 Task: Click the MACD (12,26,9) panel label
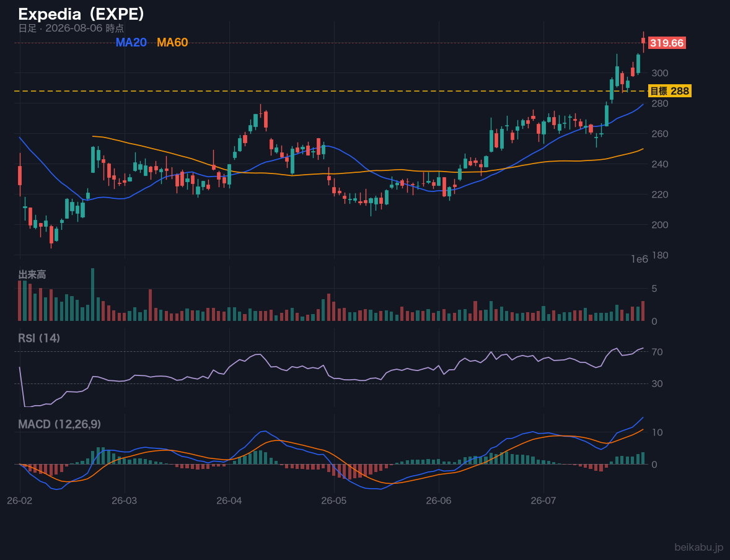pos(59,424)
